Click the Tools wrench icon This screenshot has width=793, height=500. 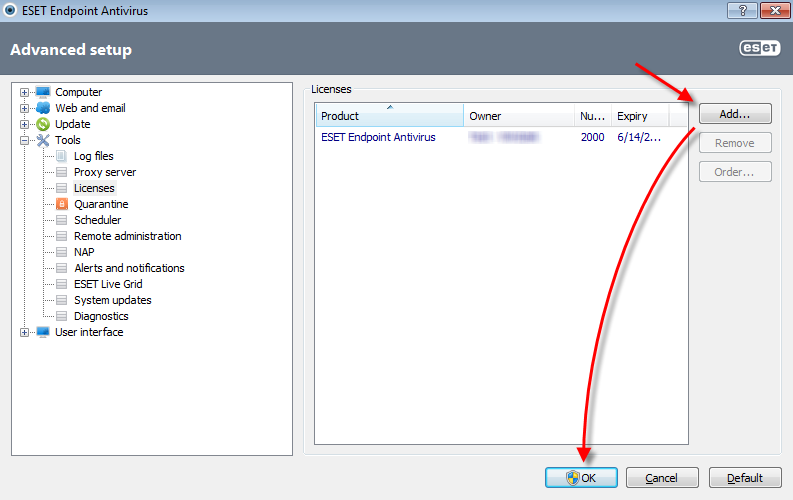point(43,140)
